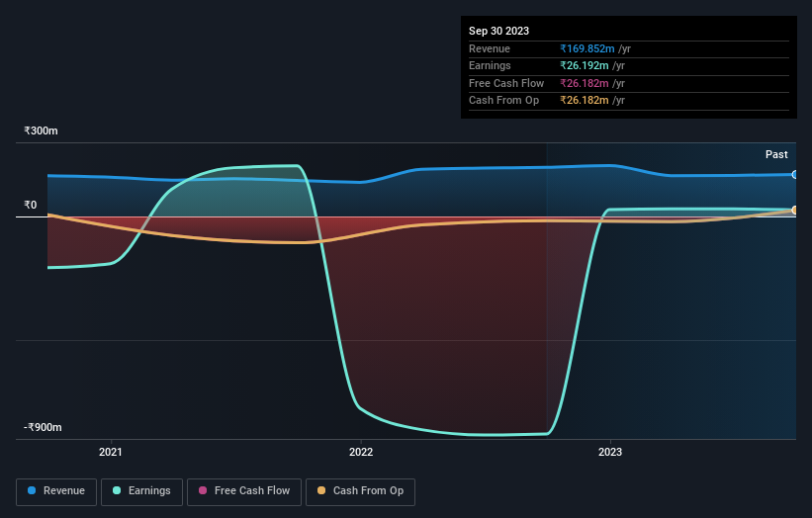Select the Cash From Op endpoint marker
The width and height of the screenshot is (812, 518).
coord(794,211)
